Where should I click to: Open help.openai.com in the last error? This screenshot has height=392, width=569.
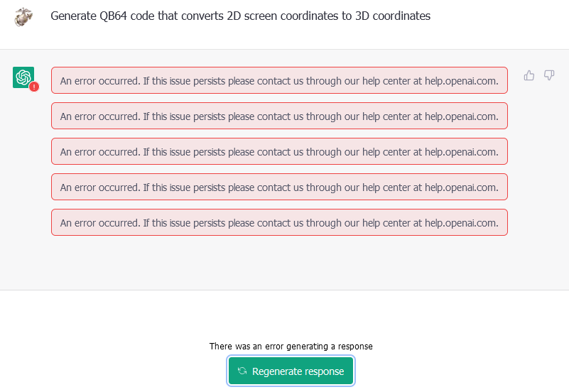(461, 223)
